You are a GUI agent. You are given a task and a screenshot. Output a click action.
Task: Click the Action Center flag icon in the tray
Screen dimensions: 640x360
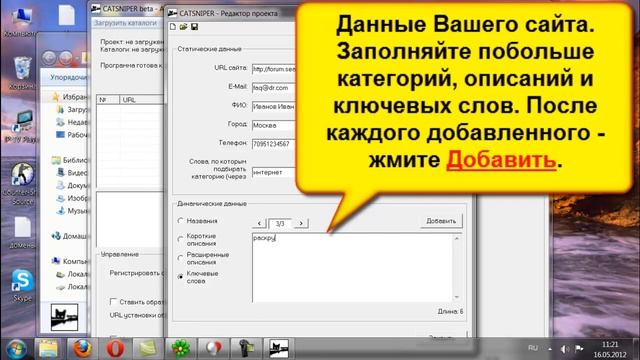[579, 349]
